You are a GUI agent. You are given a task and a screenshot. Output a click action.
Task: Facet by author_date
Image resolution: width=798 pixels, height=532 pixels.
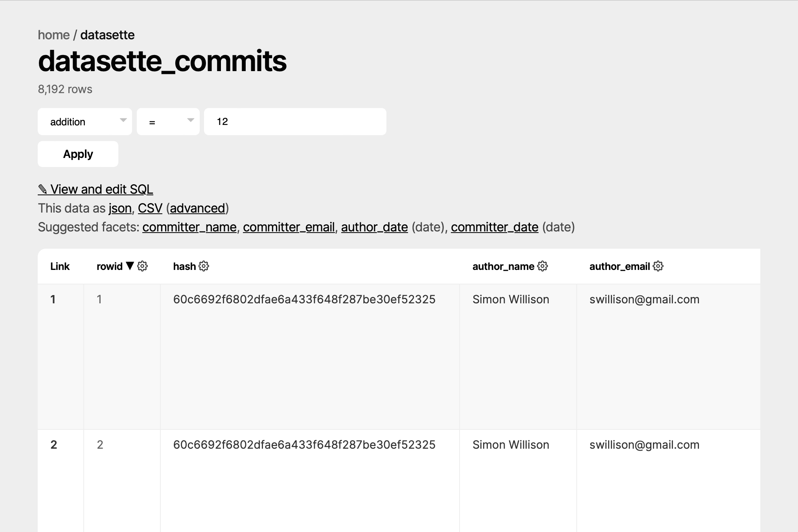pyautogui.click(x=375, y=227)
